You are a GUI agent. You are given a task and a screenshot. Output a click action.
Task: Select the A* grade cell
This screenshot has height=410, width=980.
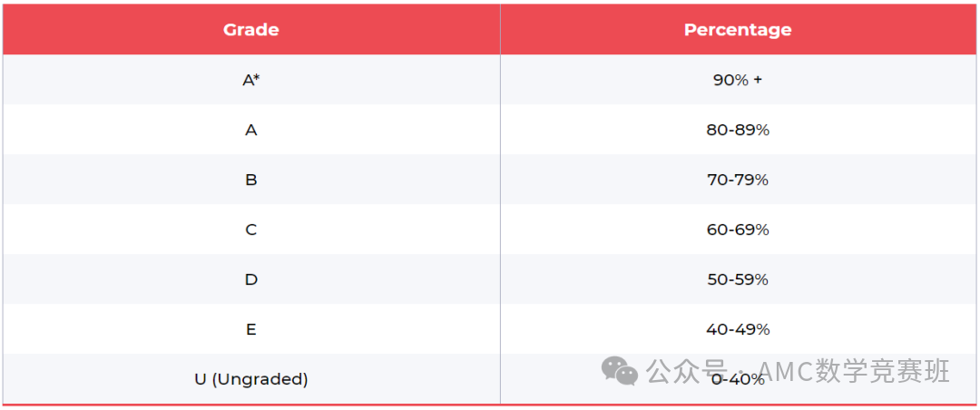(x=251, y=80)
